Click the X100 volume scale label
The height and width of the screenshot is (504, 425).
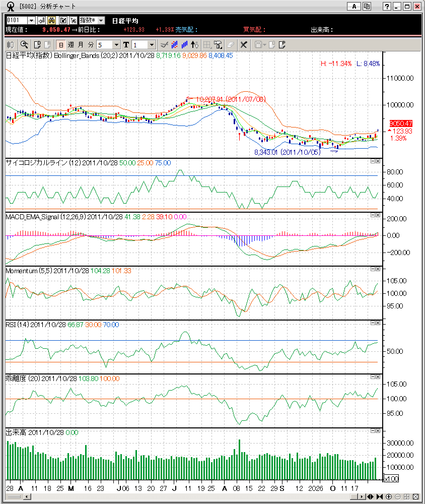pyautogui.click(x=391, y=478)
